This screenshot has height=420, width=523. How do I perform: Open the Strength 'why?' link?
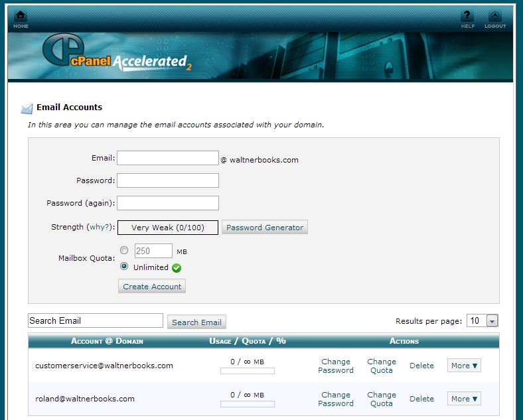tap(99, 227)
